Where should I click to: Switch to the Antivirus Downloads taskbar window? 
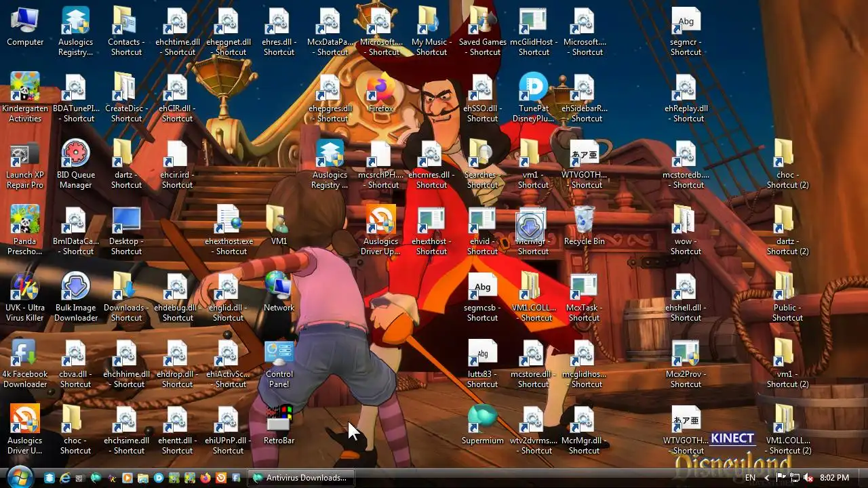point(301,478)
